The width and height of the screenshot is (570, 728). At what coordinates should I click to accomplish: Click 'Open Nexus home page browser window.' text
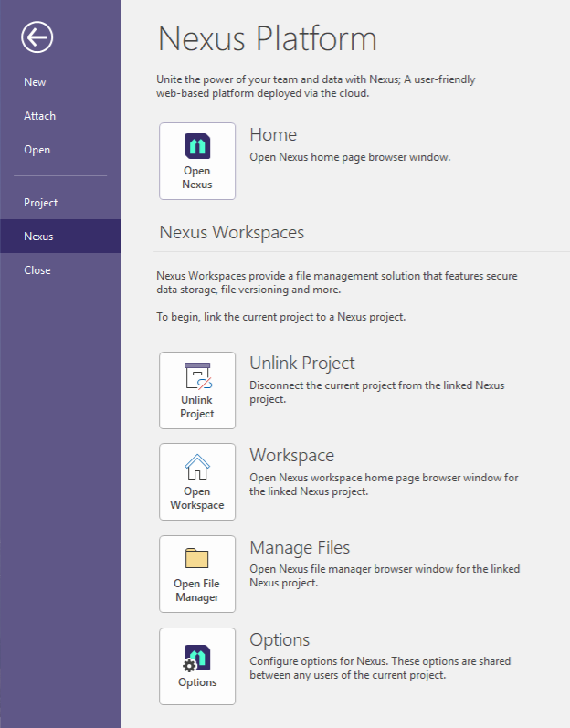pos(350,157)
